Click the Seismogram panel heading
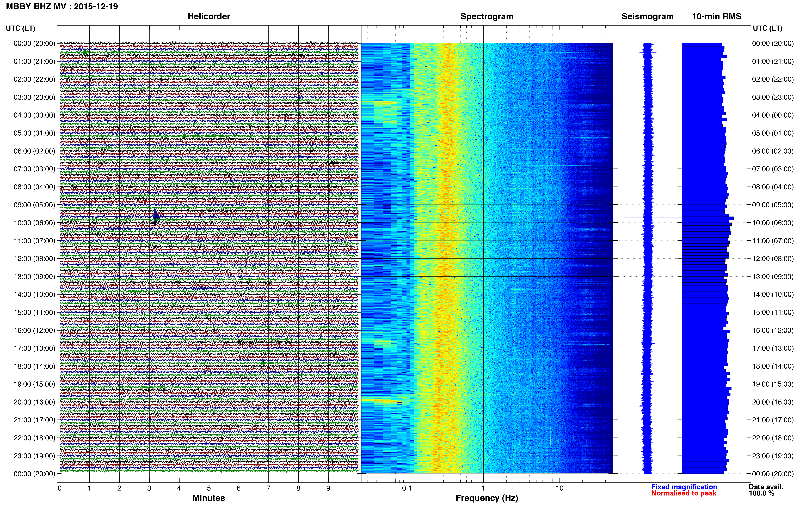The height and width of the screenshot is (508, 812). tap(648, 16)
